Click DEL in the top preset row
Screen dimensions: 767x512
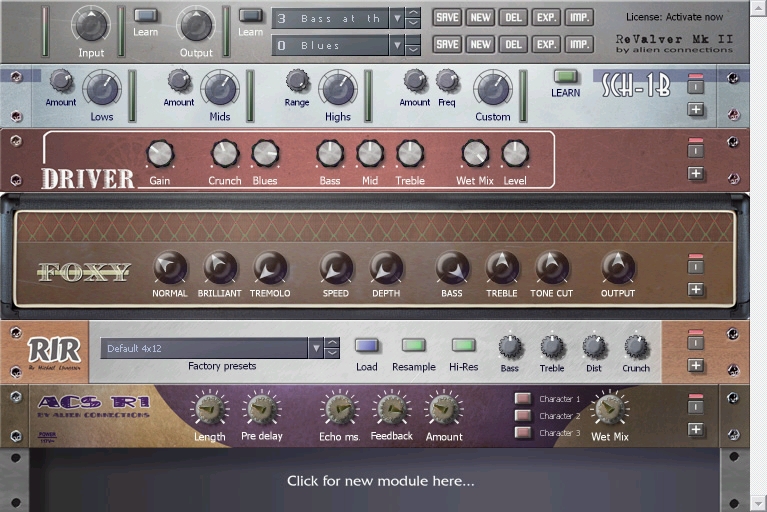coord(513,18)
